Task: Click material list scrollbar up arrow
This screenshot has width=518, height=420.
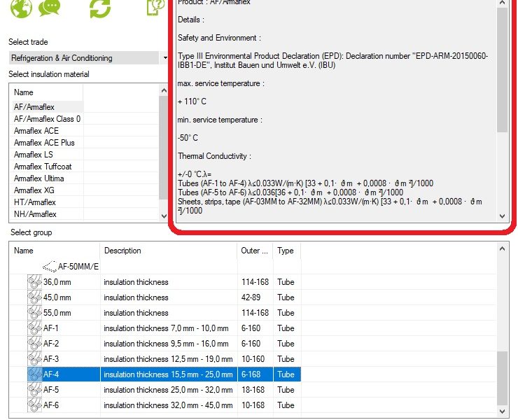Action: (164, 90)
